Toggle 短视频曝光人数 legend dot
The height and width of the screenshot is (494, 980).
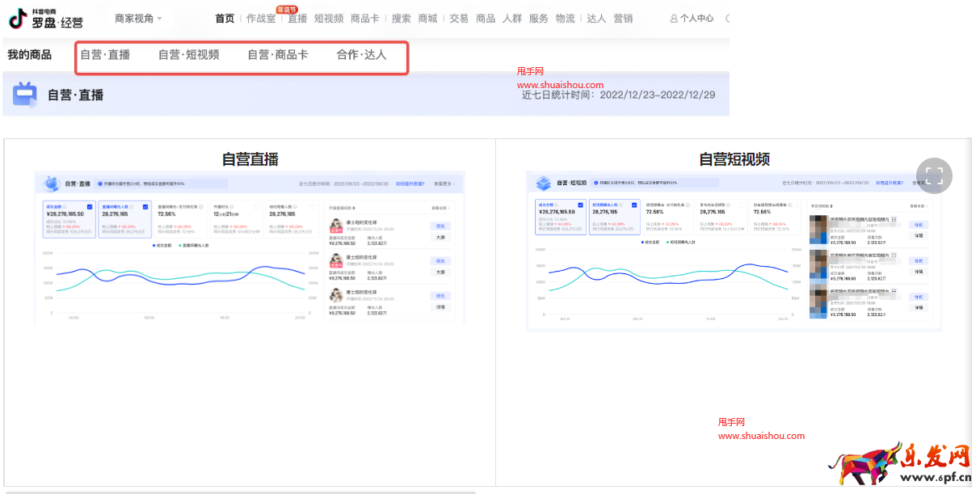[x=667, y=243]
